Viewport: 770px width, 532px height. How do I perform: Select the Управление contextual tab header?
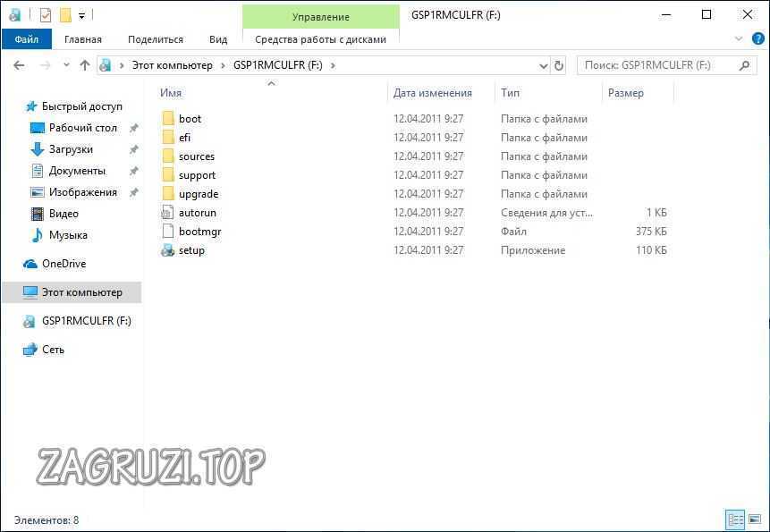click(x=321, y=17)
